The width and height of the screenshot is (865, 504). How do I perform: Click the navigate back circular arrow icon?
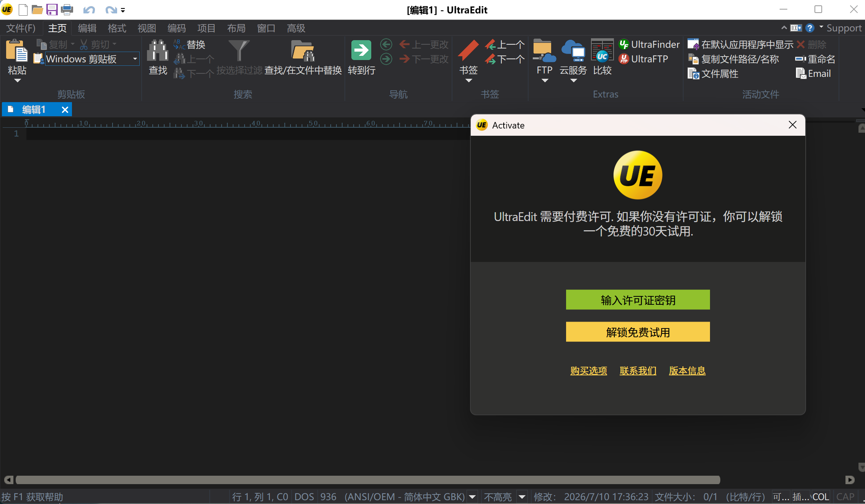tap(386, 45)
